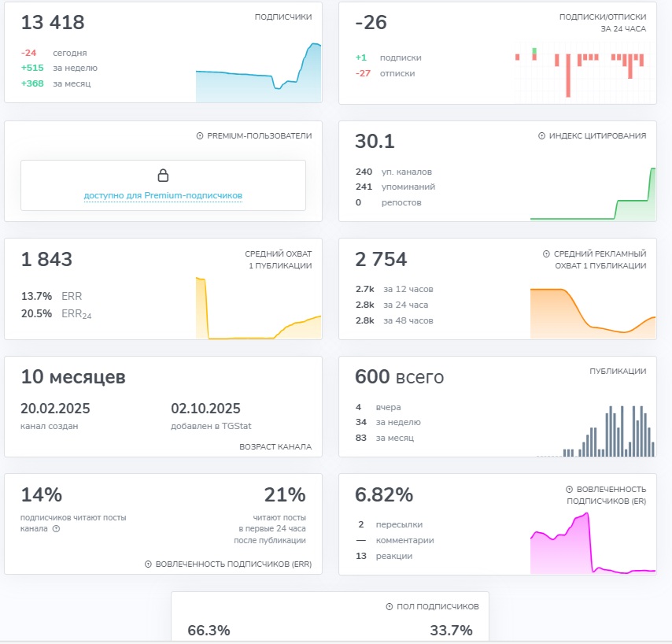672x644 pixels.
Task: Click advertising reach value 2 754
Action: pyautogui.click(x=381, y=259)
